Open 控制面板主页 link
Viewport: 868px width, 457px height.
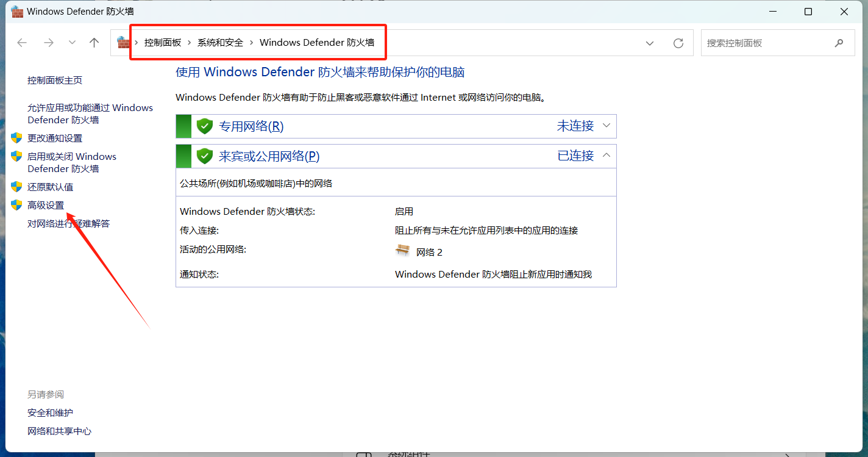55,80
